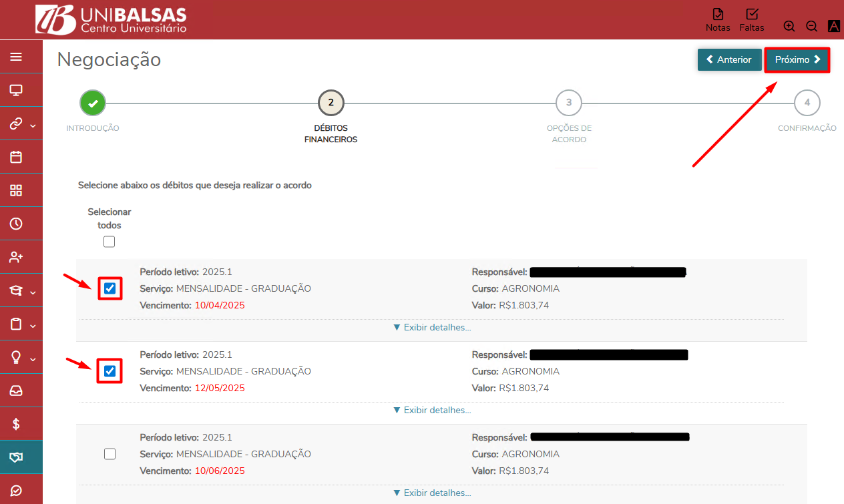This screenshot has width=844, height=504.
Task: Return to Introdução step circle
Action: click(x=93, y=103)
